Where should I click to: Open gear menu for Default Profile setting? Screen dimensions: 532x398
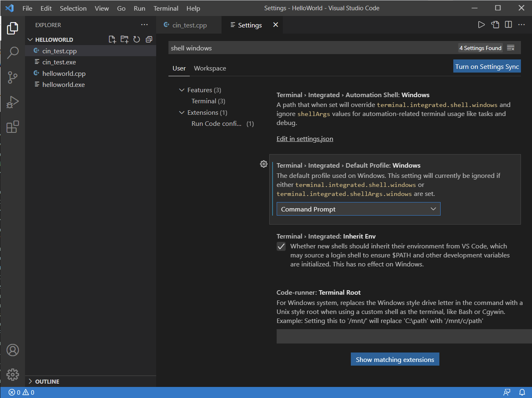coord(264,164)
